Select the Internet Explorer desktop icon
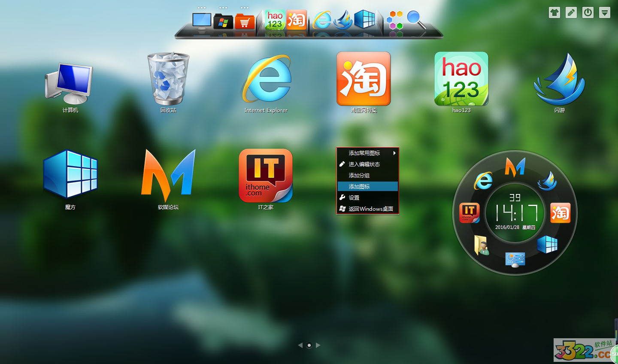The image size is (618, 364). [x=266, y=84]
